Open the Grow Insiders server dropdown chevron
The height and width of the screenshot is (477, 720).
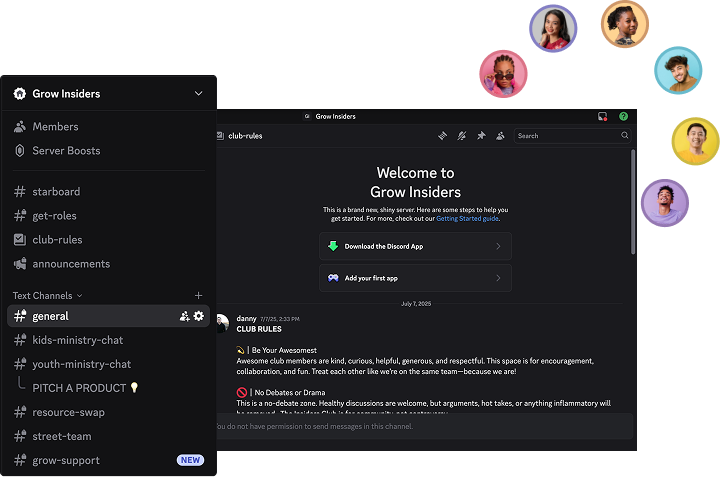[198, 94]
